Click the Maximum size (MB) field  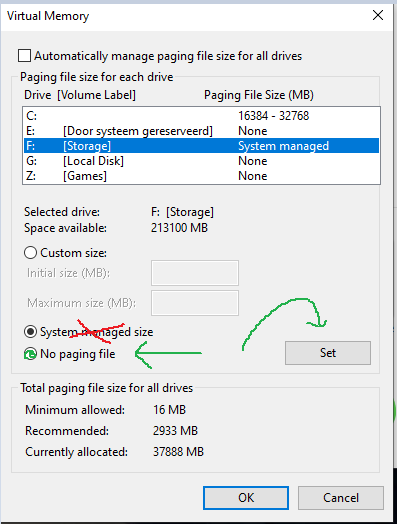coord(195,303)
